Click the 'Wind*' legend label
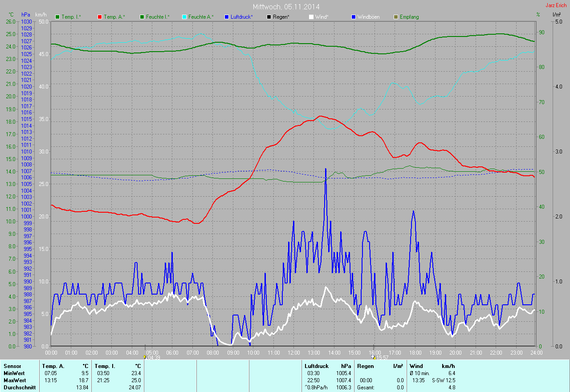570x392 pixels. coord(322,17)
